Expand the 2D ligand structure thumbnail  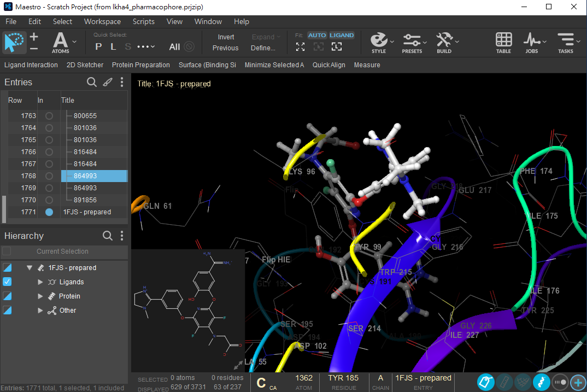point(238,365)
